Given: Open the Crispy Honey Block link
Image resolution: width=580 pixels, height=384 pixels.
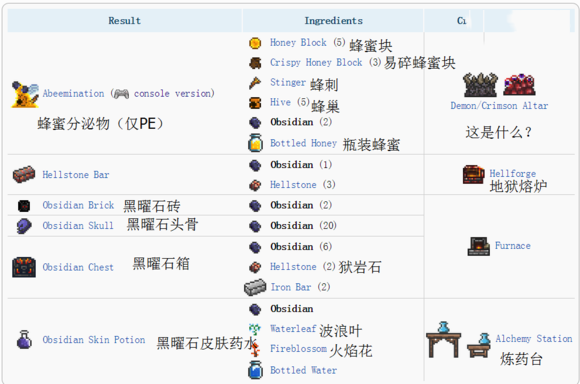Looking at the screenshot, I should (316, 63).
